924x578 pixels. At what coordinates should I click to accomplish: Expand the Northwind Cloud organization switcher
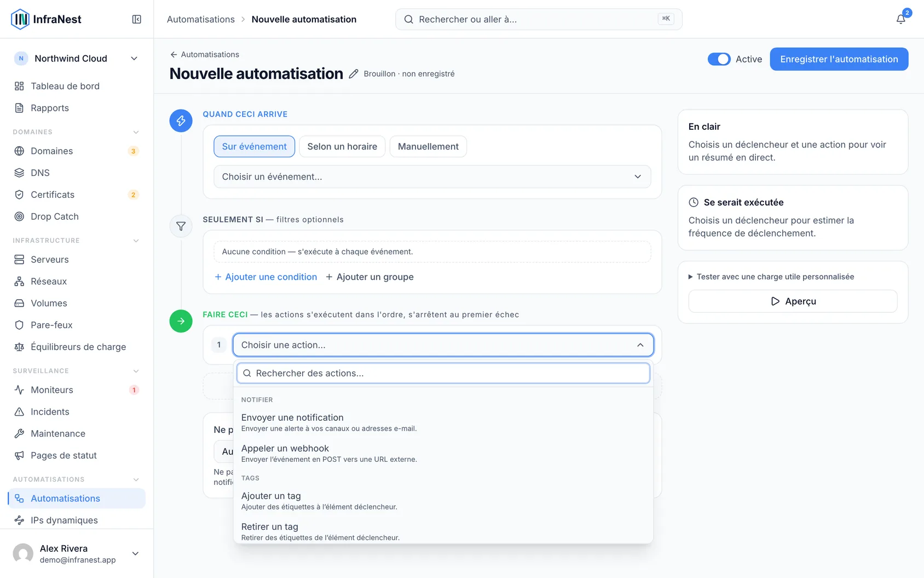77,59
